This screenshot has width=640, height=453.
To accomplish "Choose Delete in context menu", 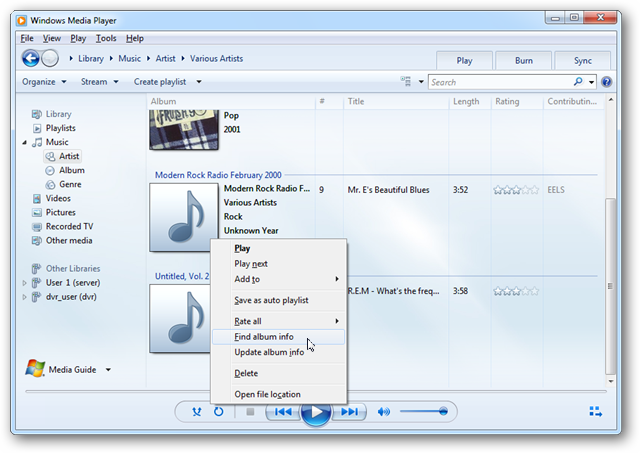I will click(278, 373).
